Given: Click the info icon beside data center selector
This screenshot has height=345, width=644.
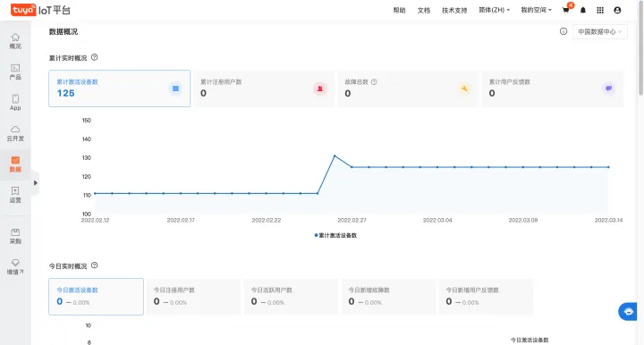Looking at the screenshot, I should click(563, 31).
